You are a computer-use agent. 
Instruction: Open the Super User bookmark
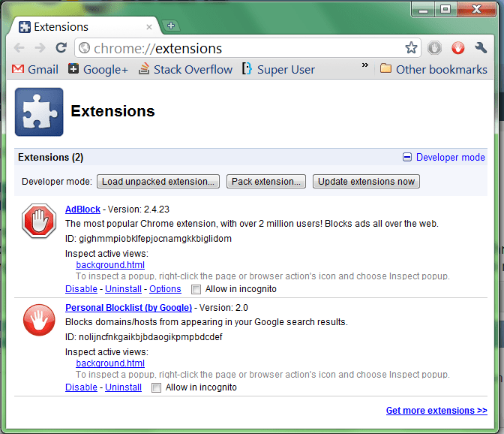(x=278, y=69)
